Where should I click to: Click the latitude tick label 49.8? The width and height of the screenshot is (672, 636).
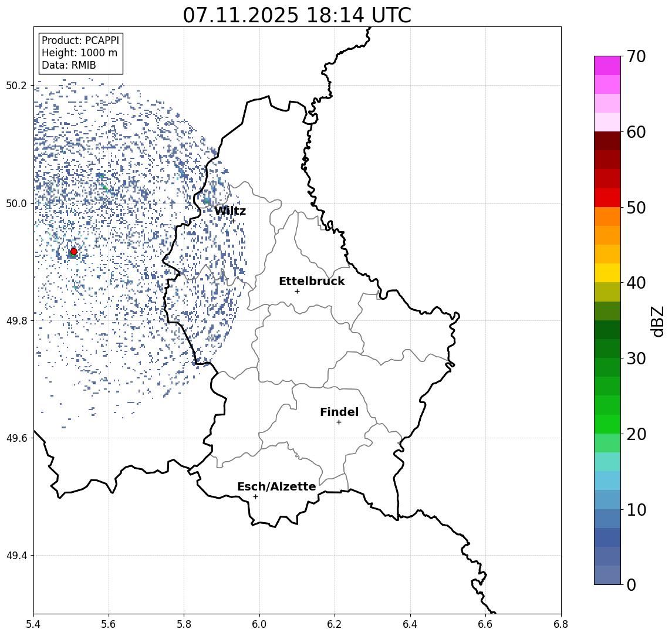click(x=16, y=320)
